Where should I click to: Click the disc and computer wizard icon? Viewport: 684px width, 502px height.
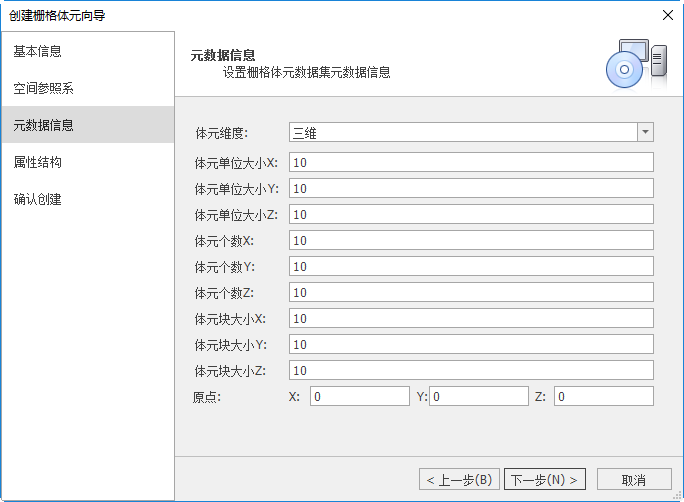point(635,64)
